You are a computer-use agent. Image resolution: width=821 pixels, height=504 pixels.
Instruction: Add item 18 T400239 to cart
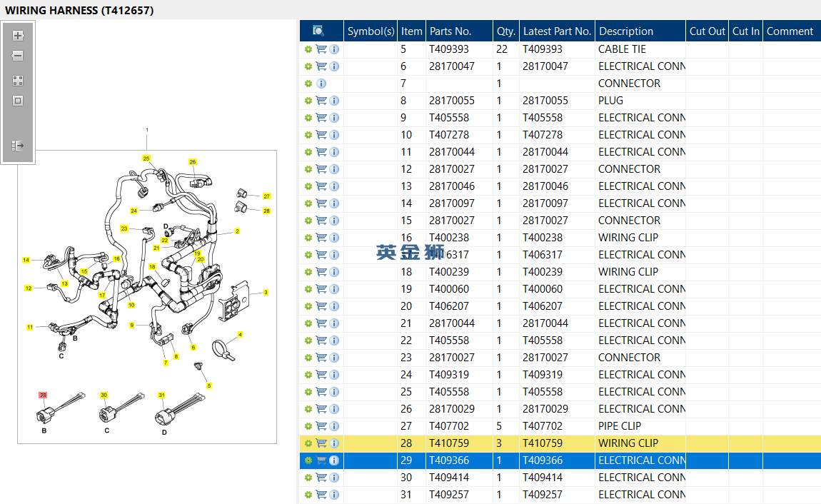[x=321, y=272]
